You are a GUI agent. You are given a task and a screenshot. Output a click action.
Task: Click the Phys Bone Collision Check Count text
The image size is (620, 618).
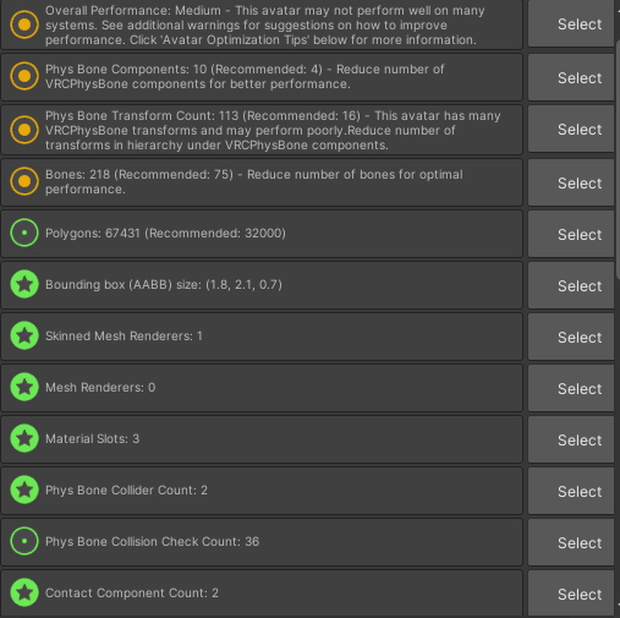(x=152, y=542)
